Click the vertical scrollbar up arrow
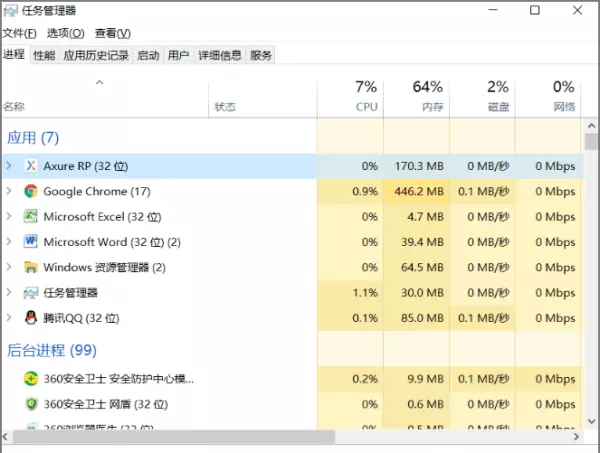The image size is (600, 453). 592,125
